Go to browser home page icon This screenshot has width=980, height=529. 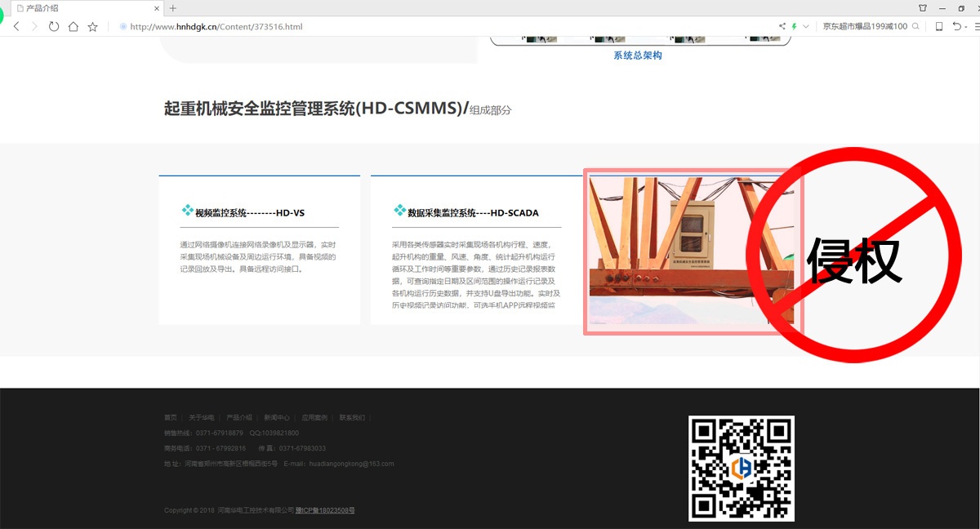coord(73,26)
